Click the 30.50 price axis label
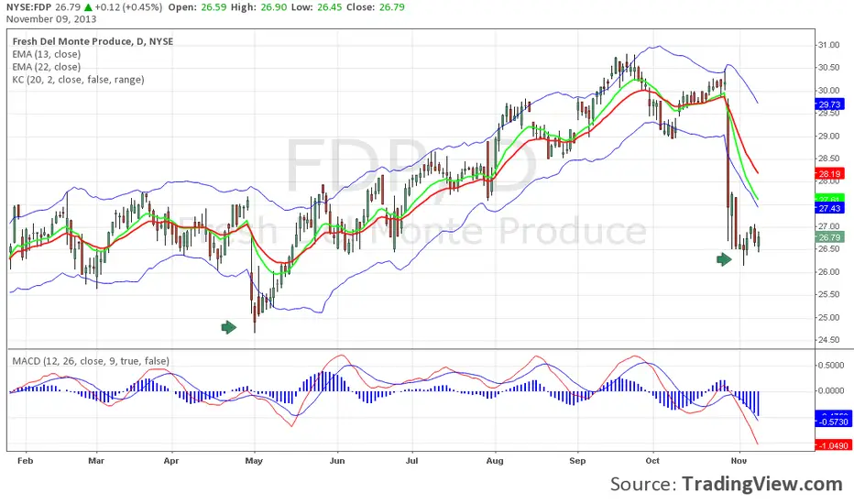Screen dimensions: 854x504 [829, 68]
